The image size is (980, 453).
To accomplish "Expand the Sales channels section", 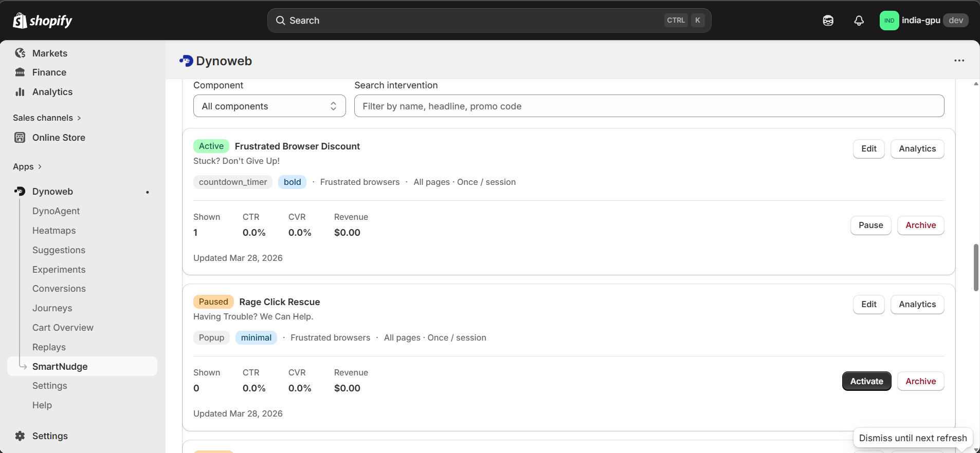I will click(47, 118).
